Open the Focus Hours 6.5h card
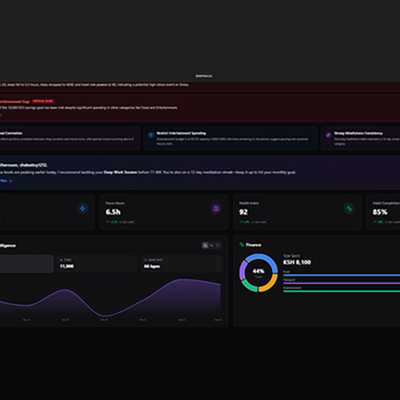 164,212
